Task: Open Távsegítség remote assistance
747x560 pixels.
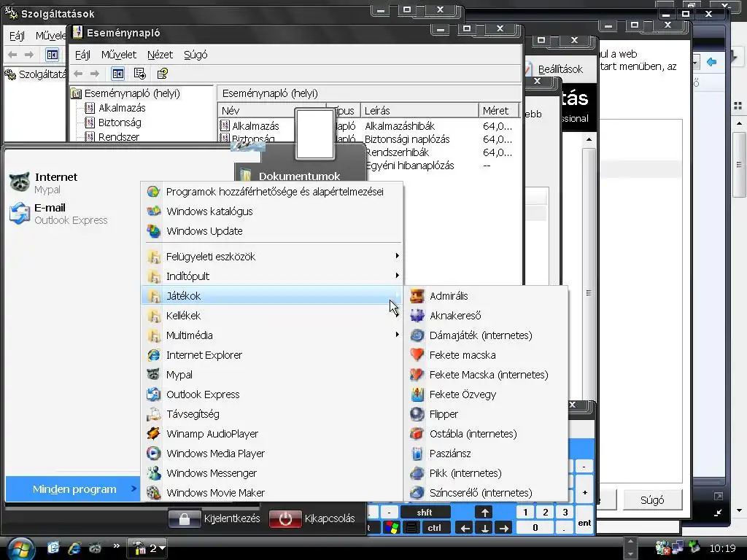Action: click(272, 414)
